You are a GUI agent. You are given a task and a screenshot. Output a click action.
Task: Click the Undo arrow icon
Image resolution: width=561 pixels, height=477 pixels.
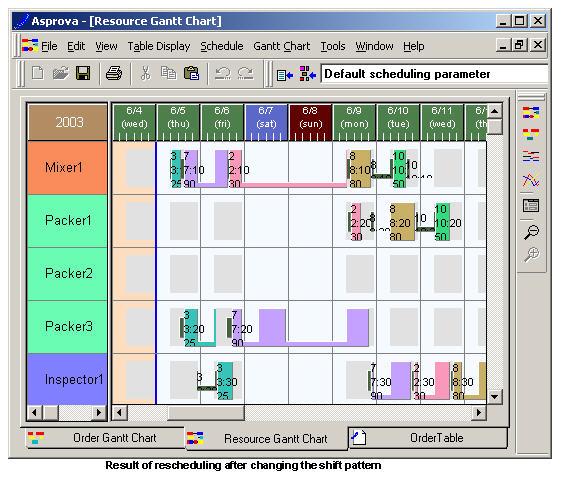tap(223, 74)
